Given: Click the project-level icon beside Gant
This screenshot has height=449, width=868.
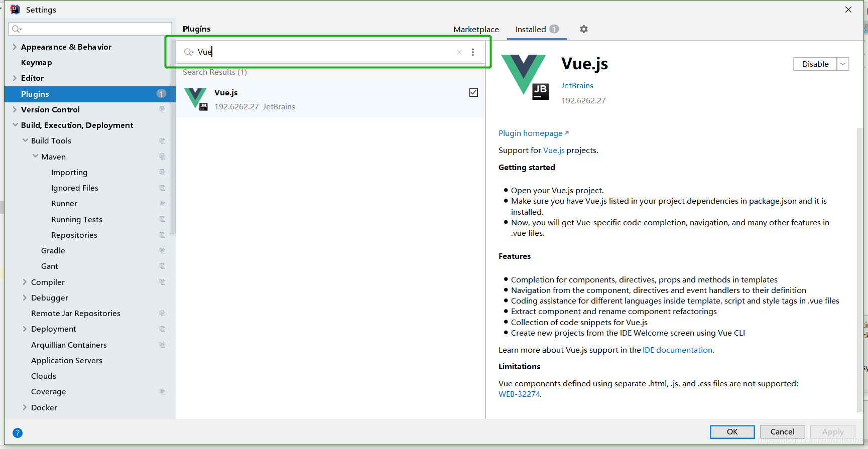Looking at the screenshot, I should pos(162,266).
